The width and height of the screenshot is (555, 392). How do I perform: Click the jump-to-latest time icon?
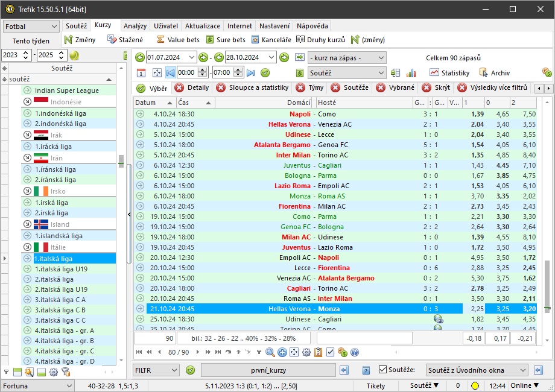pyautogui.click(x=250, y=73)
